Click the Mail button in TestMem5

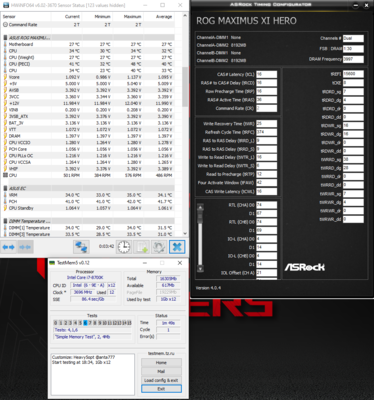pyautogui.click(x=161, y=371)
